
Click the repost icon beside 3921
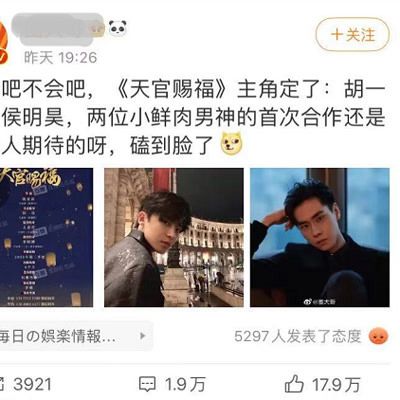pos(3,384)
